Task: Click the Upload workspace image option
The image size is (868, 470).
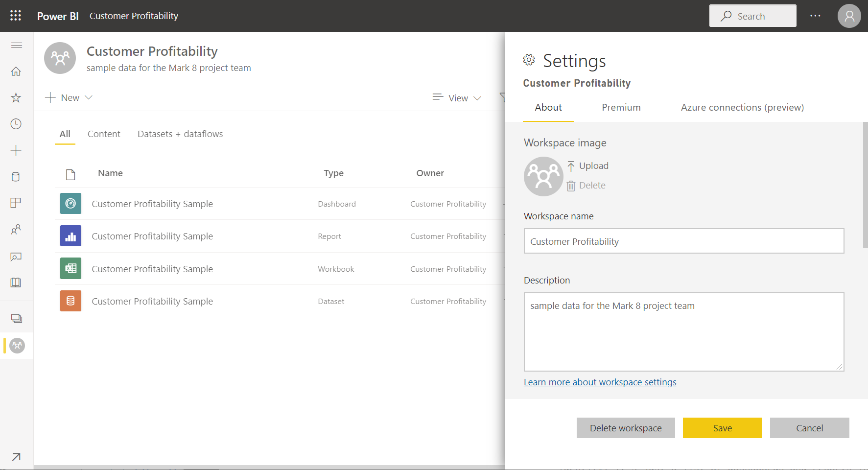Action: (x=587, y=165)
